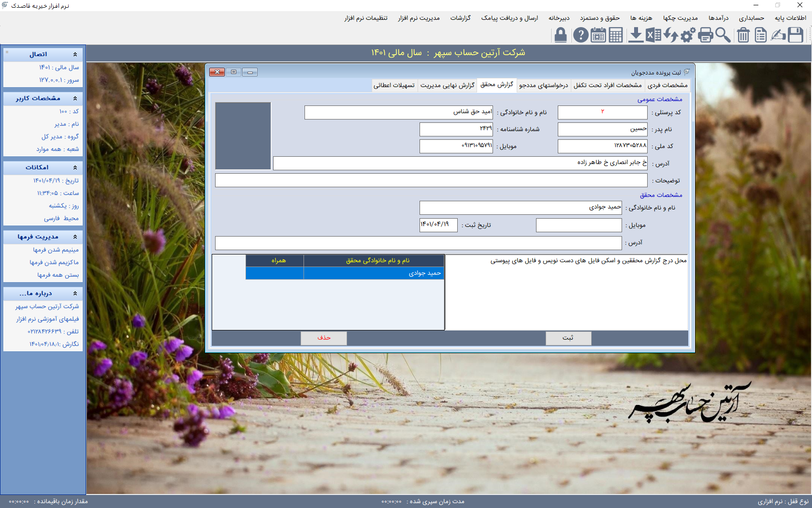812x508 pixels.
Task: Collapse the مدیریت فرمها sidebar panel
Action: 75,237
